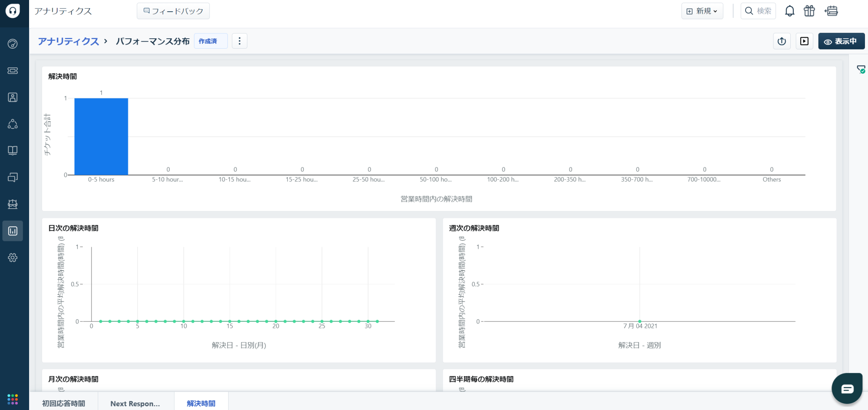The image size is (868, 410).
Task: Go to アナリティクス breadcrumb link
Action: pos(68,41)
